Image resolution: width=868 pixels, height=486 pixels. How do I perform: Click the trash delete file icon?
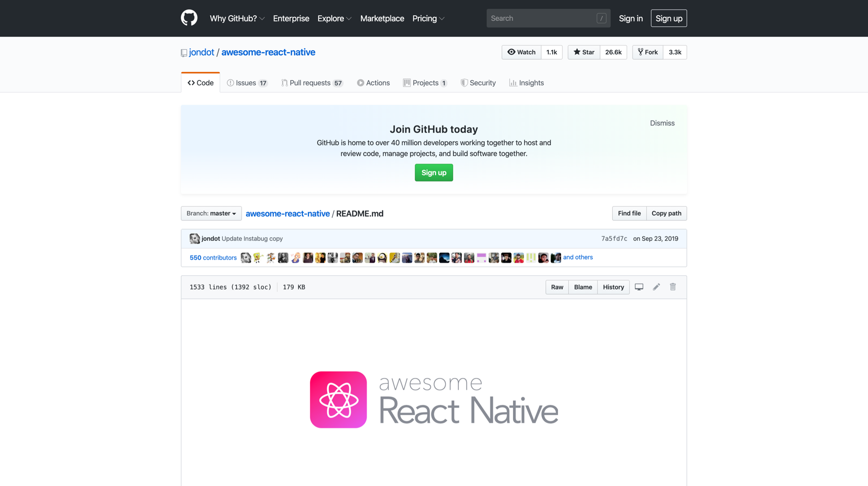click(x=673, y=287)
